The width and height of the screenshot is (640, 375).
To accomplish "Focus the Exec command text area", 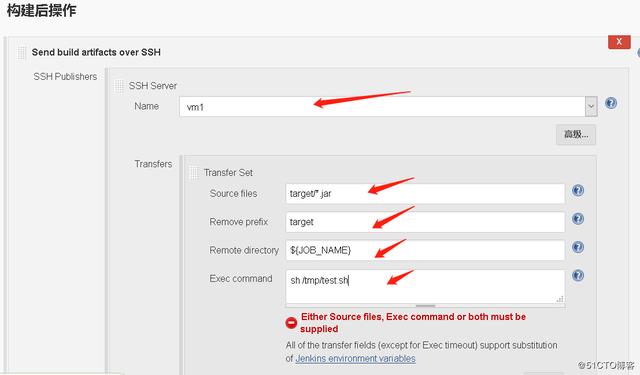I will (x=425, y=286).
